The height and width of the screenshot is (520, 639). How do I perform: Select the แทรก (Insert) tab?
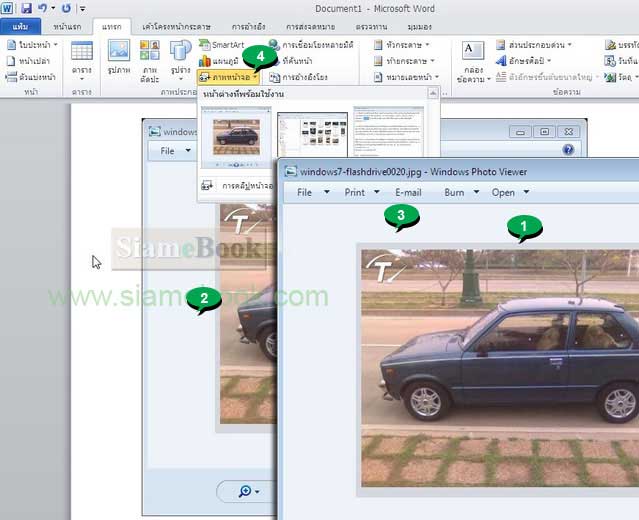click(112, 27)
